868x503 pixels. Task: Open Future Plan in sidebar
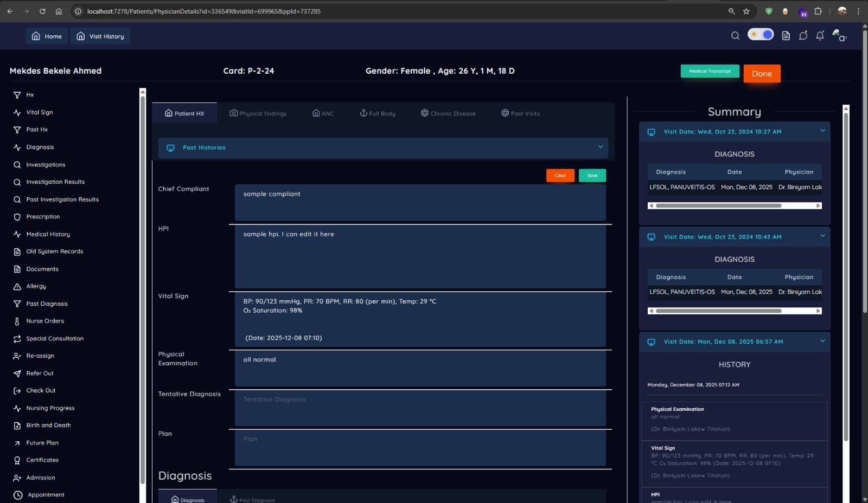tap(36, 443)
